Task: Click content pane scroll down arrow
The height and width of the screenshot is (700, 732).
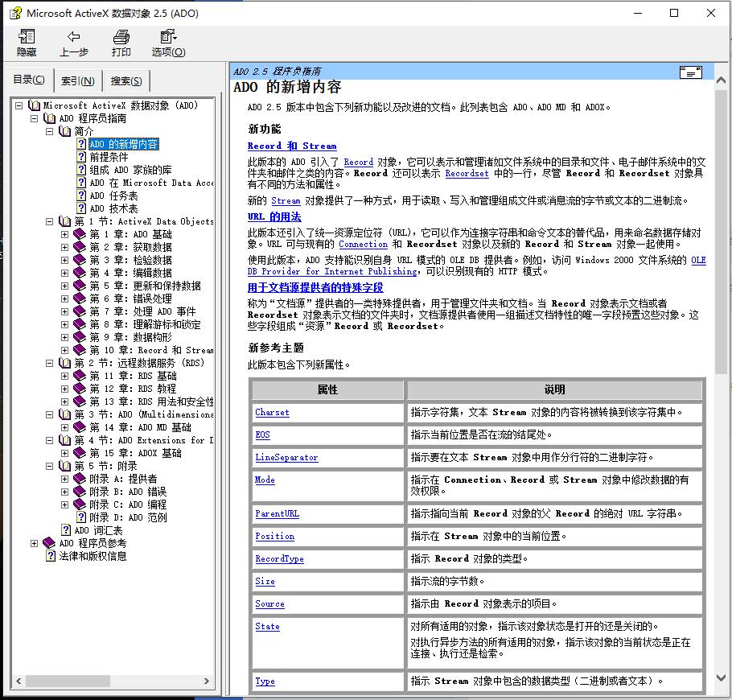Action: pyautogui.click(x=721, y=677)
